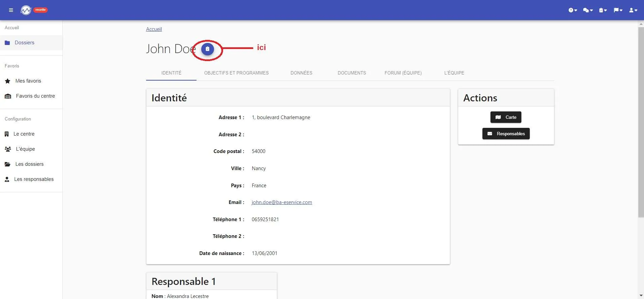
Task: Click the country value "France"
Action: [x=259, y=186]
